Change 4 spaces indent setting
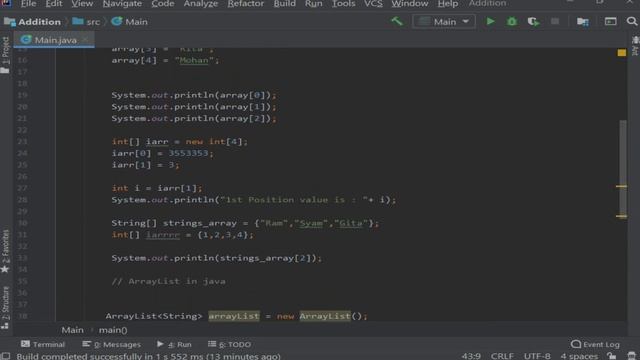 579,356
